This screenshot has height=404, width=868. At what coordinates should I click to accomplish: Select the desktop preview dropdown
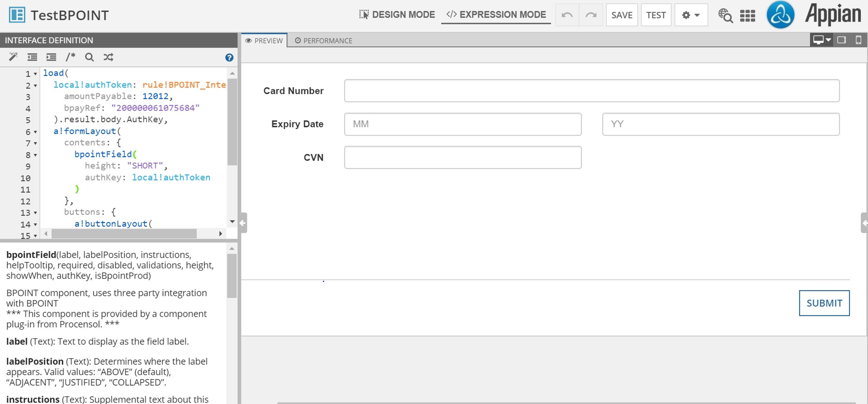tap(821, 40)
